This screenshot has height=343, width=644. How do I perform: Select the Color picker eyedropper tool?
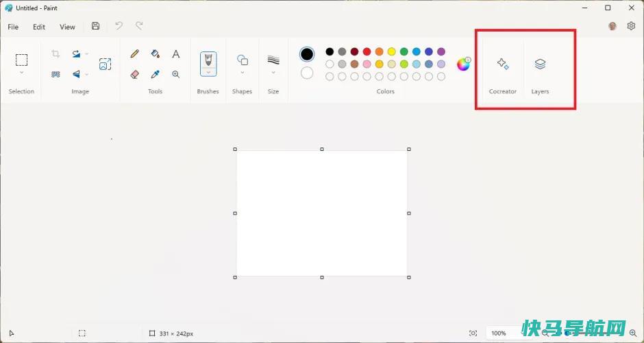click(x=156, y=74)
